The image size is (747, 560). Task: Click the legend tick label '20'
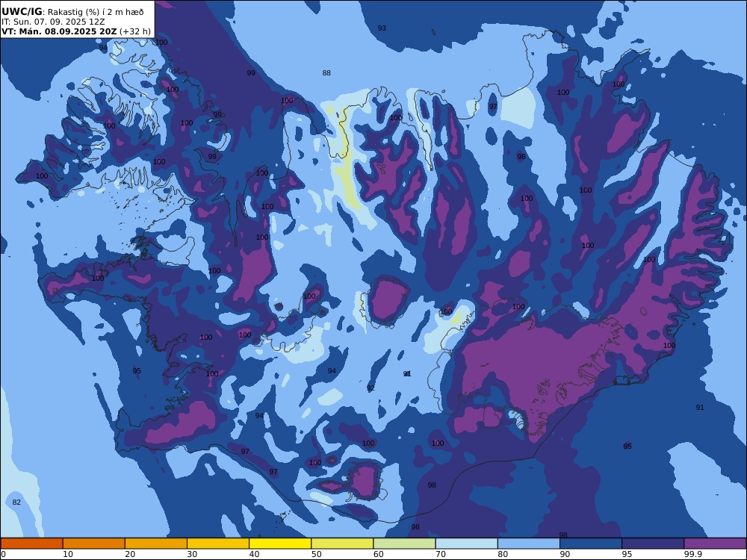point(130,554)
